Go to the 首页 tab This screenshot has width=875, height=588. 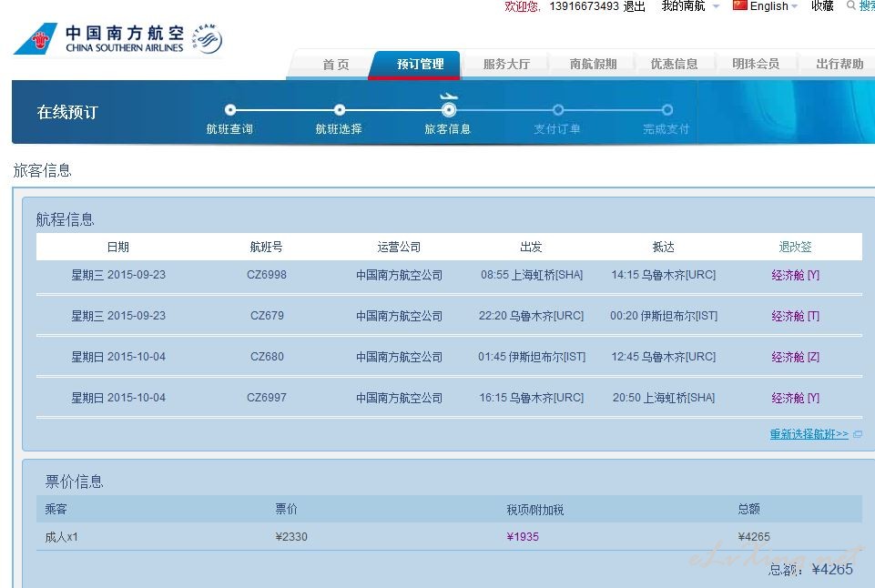tap(336, 64)
